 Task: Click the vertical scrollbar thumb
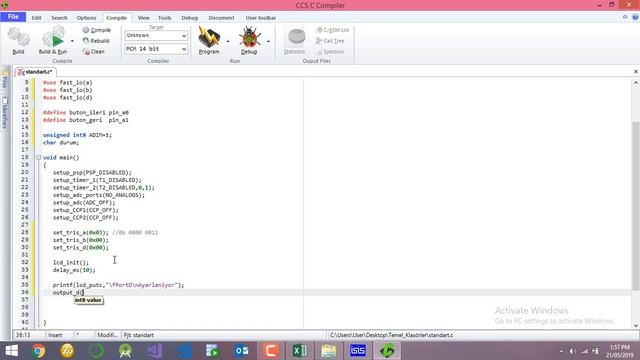pos(636,206)
